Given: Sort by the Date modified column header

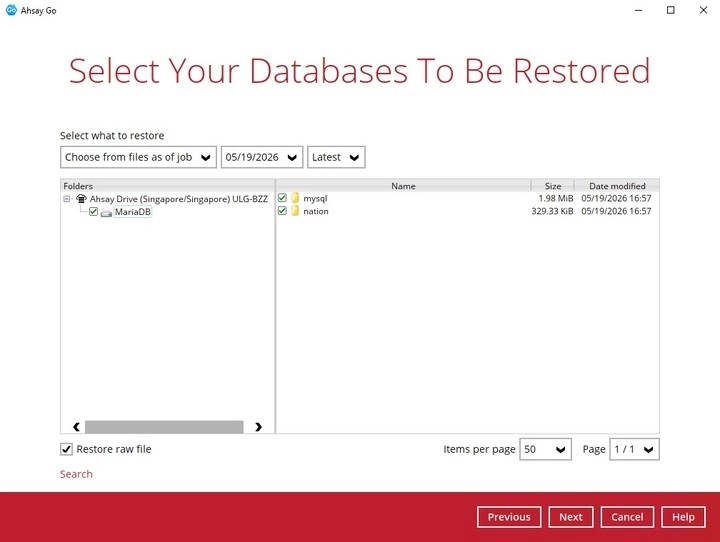Looking at the screenshot, I should coord(617,186).
